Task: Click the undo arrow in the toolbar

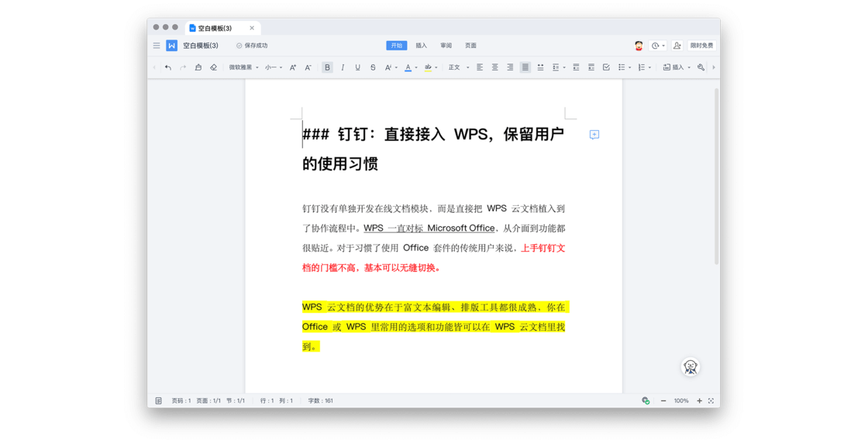Action: pos(167,67)
